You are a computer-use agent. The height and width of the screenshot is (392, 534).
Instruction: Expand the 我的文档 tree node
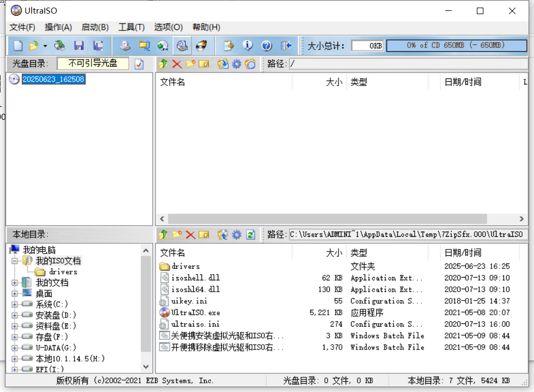click(14, 283)
